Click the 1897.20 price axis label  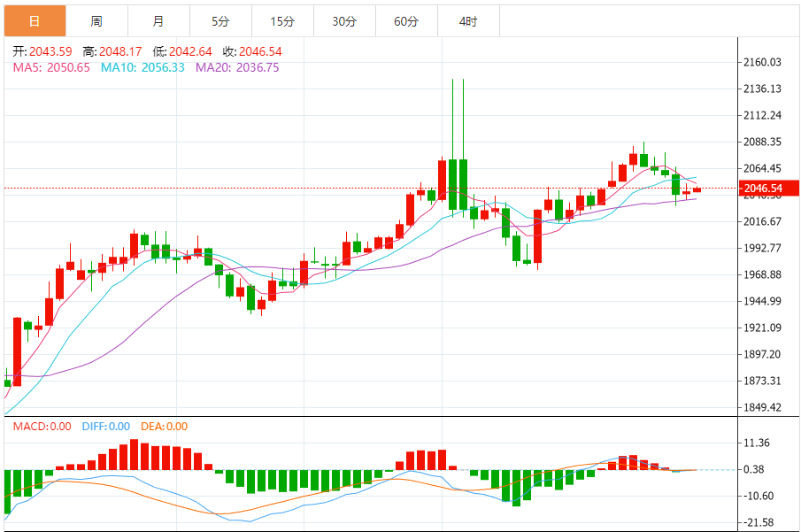pyautogui.click(x=762, y=355)
